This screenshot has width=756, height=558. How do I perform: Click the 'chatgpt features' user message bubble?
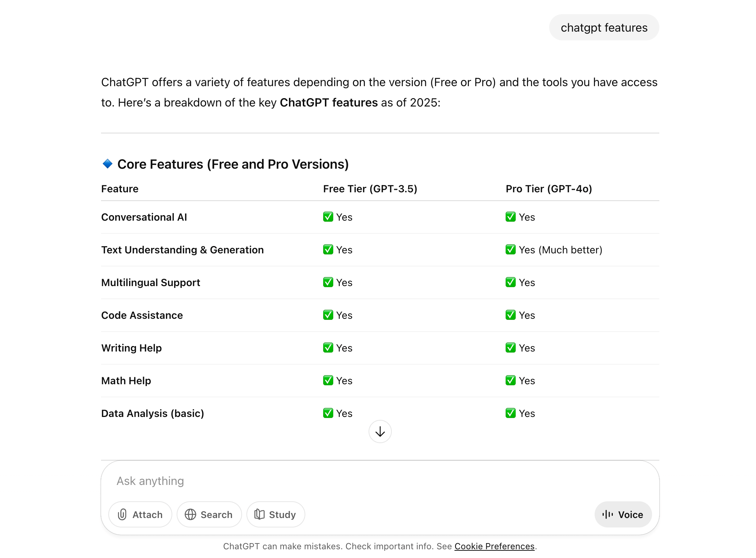604,28
